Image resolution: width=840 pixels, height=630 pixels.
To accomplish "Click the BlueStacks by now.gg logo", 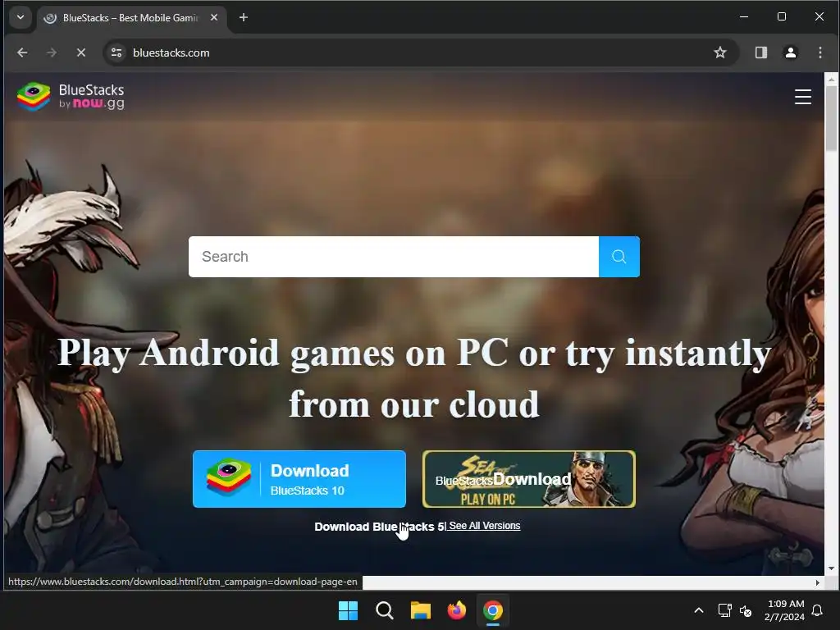I will click(x=71, y=97).
